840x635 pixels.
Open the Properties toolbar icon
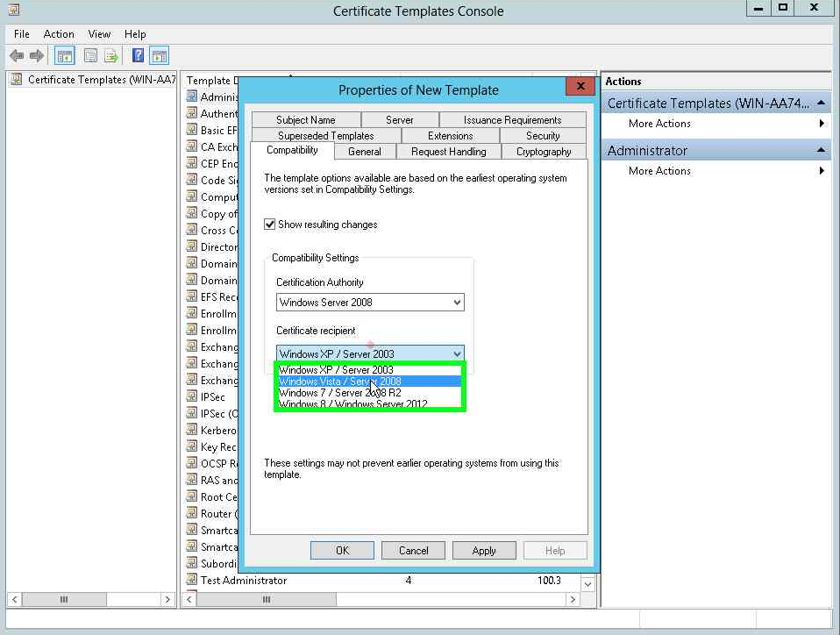(x=90, y=56)
